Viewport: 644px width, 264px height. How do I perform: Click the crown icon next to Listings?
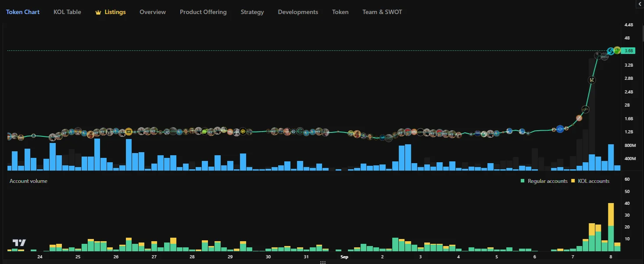(98, 12)
